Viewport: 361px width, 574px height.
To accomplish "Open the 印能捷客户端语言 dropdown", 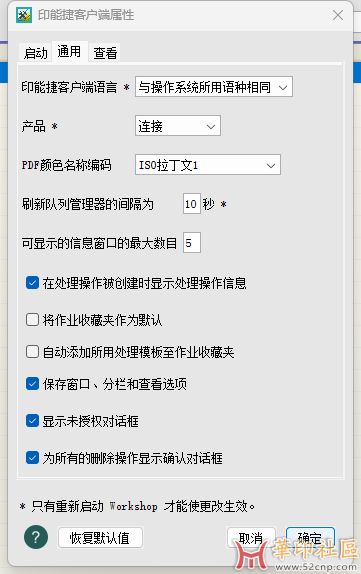I will 214,87.
